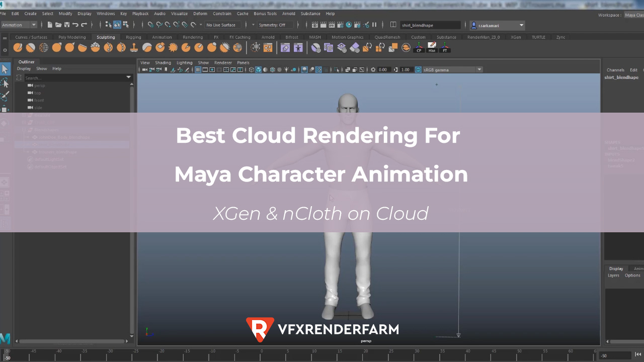The height and width of the screenshot is (362, 644).
Task: Open a scene with the folder icon
Action: (x=58, y=25)
